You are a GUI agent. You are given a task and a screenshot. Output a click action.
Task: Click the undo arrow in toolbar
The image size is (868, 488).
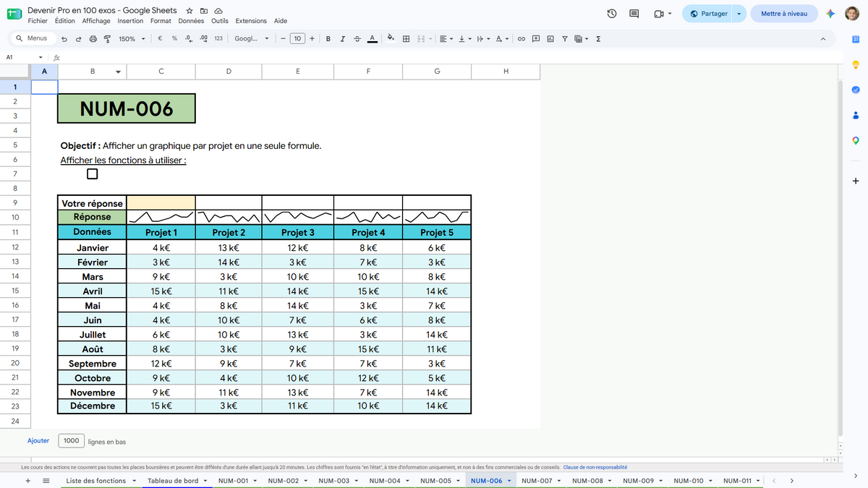coord(64,39)
